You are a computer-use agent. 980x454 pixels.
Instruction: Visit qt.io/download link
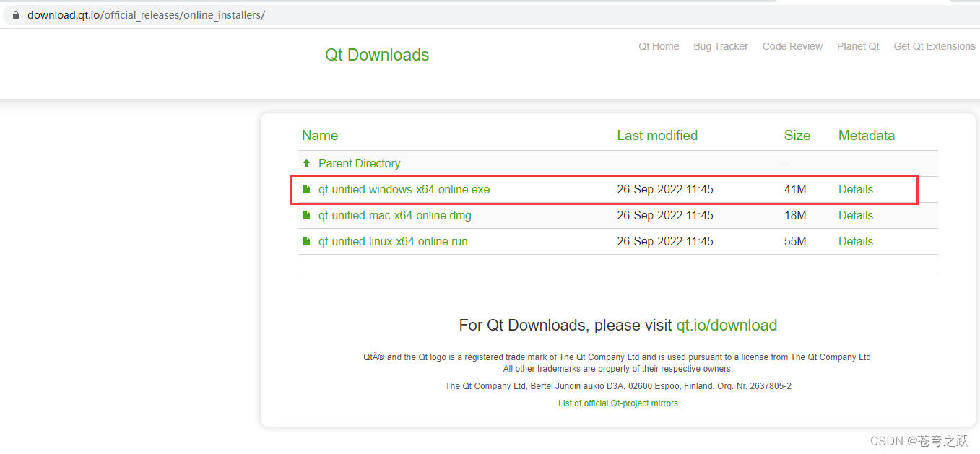pyautogui.click(x=727, y=326)
